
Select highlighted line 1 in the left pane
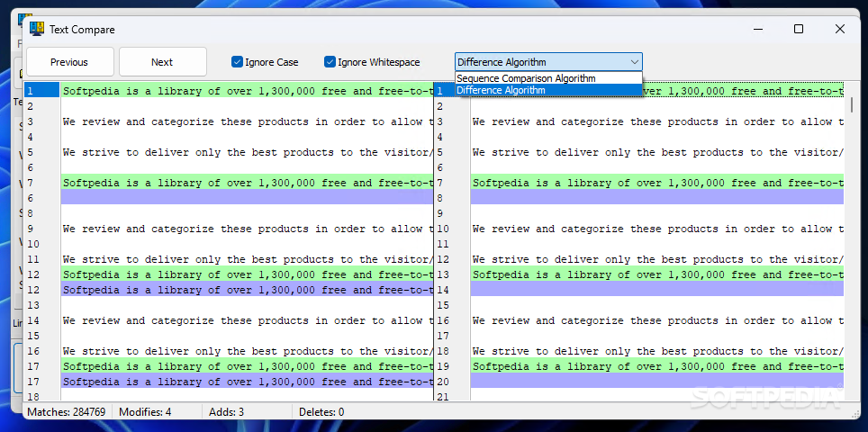click(247, 91)
